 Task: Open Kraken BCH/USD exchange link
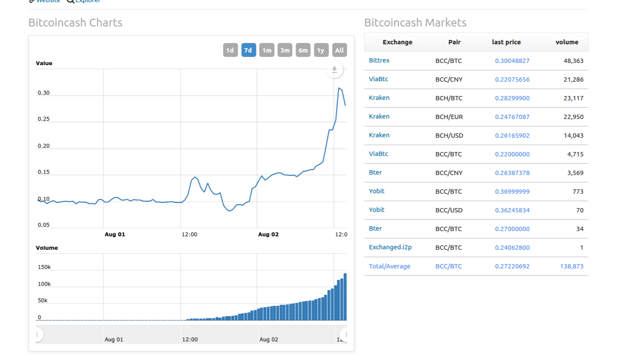[x=379, y=135]
